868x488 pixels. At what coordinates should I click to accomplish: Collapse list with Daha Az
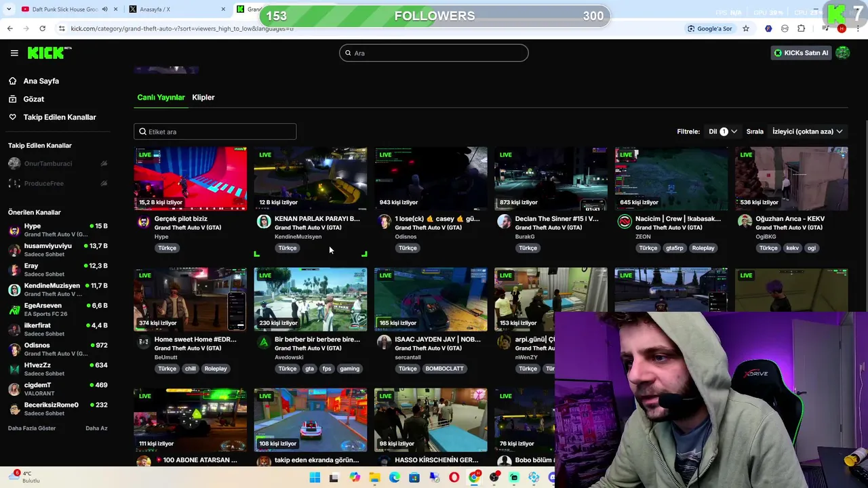pyautogui.click(x=96, y=428)
